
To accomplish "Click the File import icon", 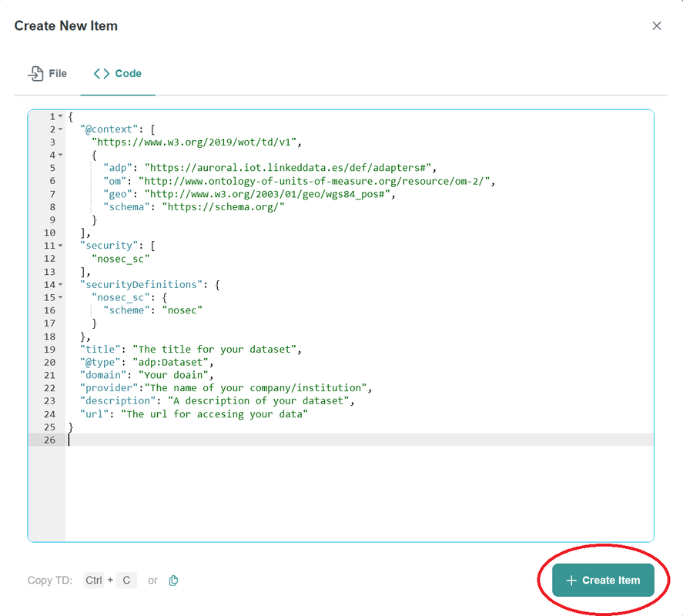I will point(35,74).
